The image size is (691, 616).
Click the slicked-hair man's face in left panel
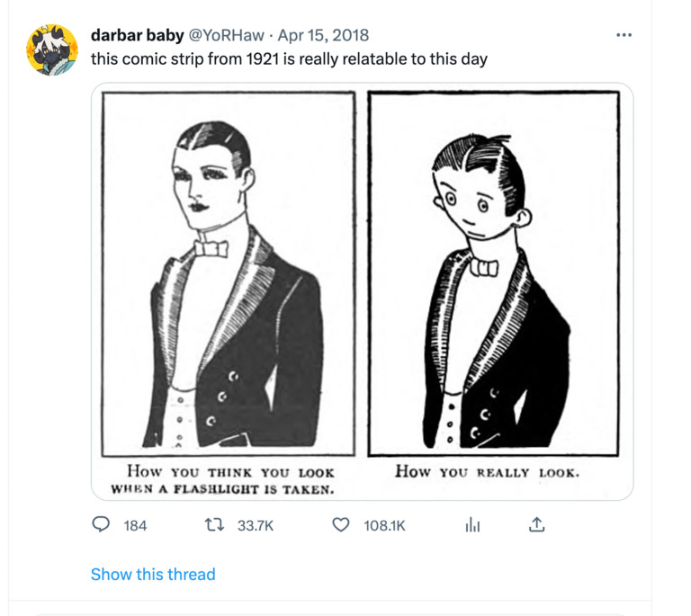coord(208,185)
